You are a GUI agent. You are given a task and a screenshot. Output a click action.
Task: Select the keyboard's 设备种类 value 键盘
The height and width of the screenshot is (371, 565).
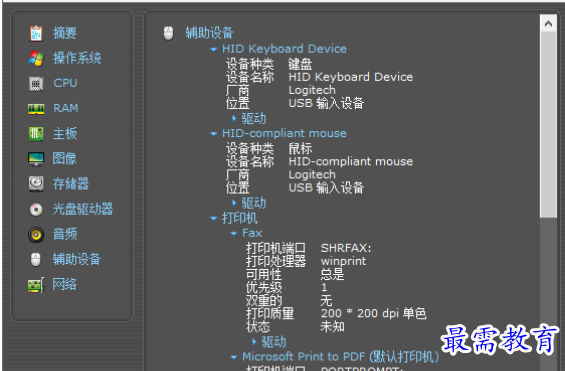(x=300, y=65)
